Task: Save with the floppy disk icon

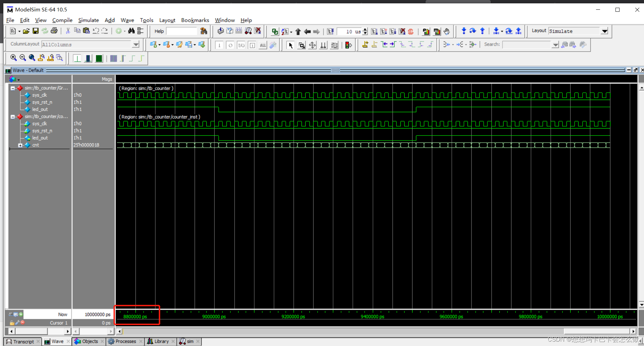Action: click(x=35, y=31)
